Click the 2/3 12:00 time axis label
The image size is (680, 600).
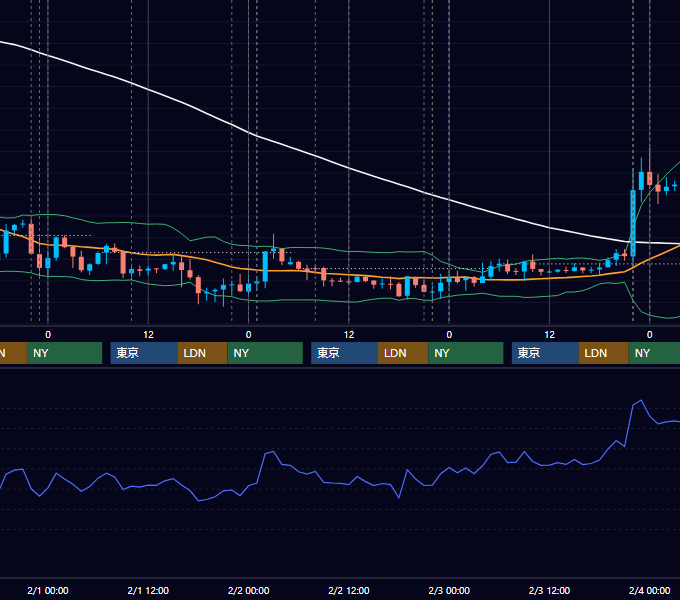[549, 590]
